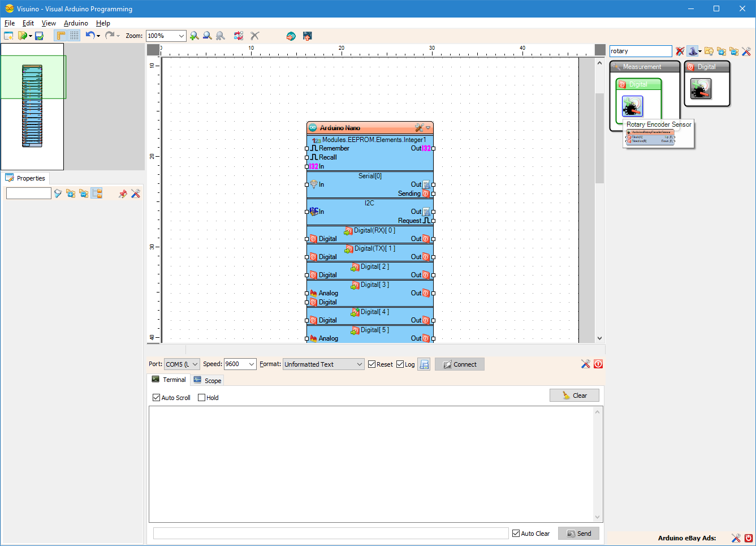The width and height of the screenshot is (756, 546).
Task: Create a new project from toolbar
Action: [x=8, y=36]
